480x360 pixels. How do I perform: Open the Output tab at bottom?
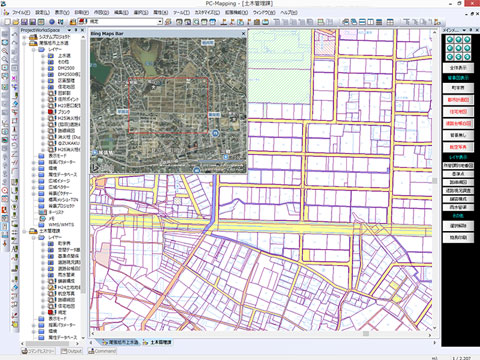(x=72, y=351)
